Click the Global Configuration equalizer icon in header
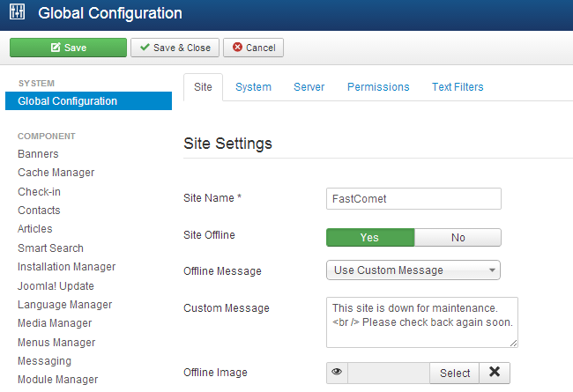The height and width of the screenshot is (392, 573). (18, 14)
